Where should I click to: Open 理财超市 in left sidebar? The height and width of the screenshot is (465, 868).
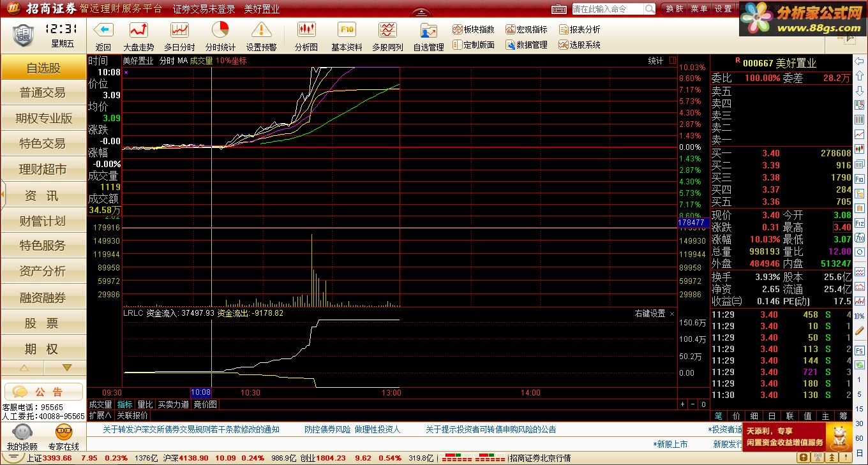[x=43, y=169]
